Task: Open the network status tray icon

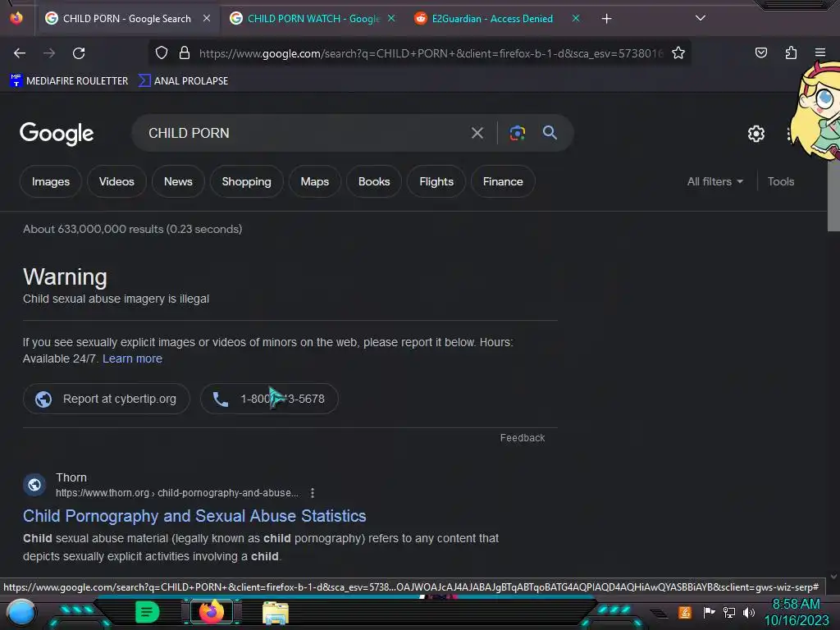Action: pyautogui.click(x=729, y=612)
